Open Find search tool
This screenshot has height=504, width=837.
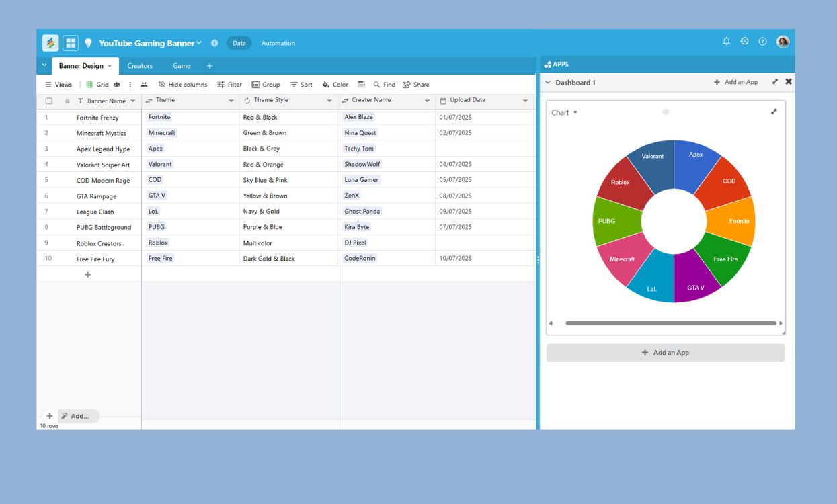point(385,85)
